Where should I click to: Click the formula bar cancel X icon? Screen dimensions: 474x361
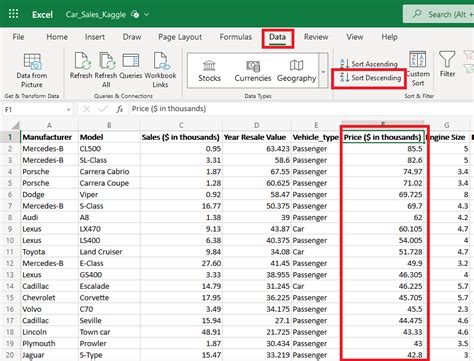point(86,109)
